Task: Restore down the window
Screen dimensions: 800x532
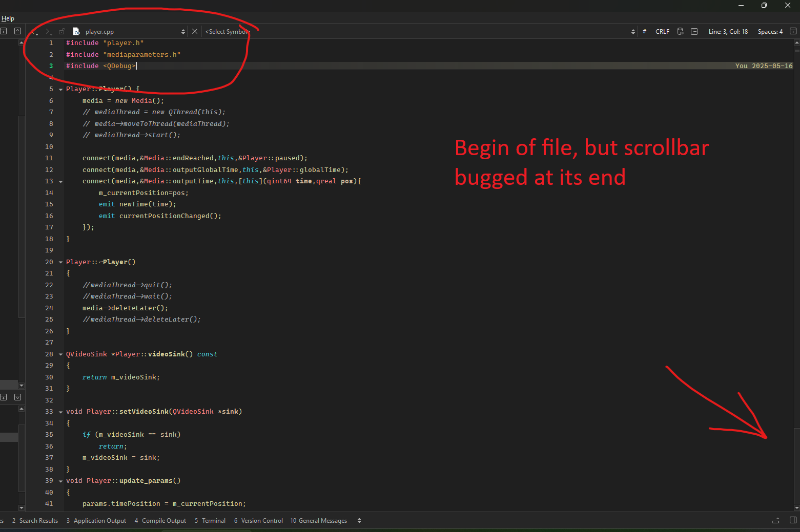Action: point(764,5)
